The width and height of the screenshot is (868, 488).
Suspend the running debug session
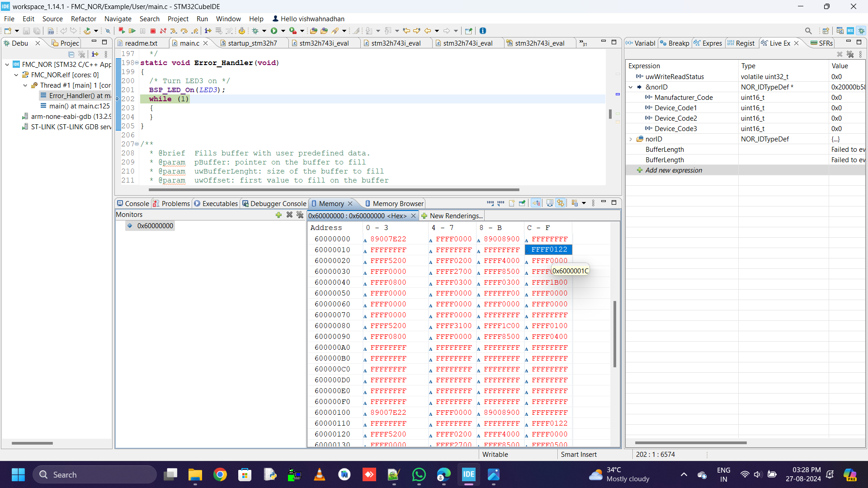(142, 31)
